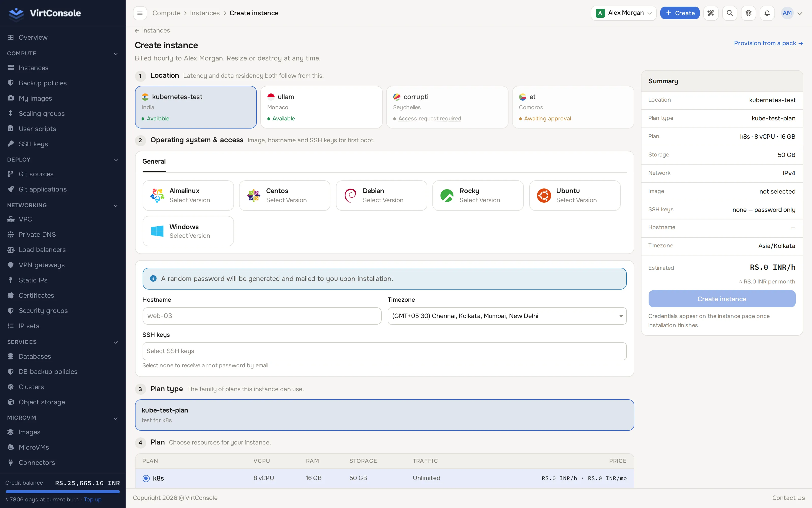812x508 pixels.
Task: Collapse the SERVICES sidebar section
Action: (x=115, y=342)
